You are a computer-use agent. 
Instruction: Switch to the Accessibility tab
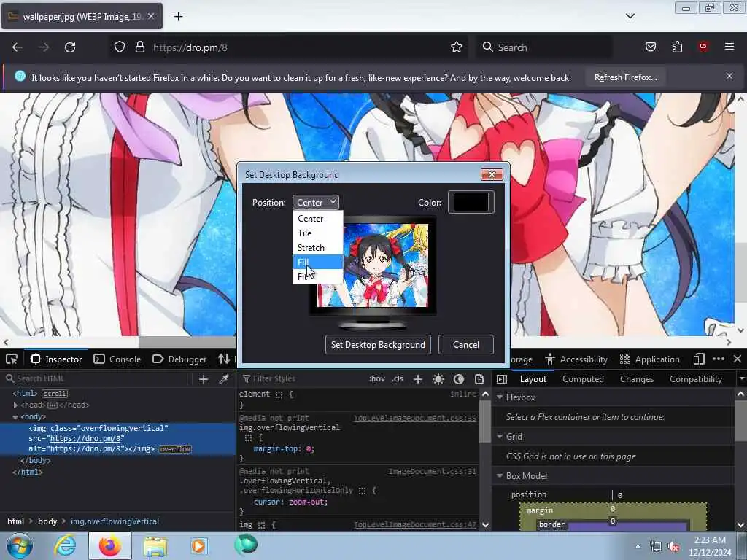[577, 359]
